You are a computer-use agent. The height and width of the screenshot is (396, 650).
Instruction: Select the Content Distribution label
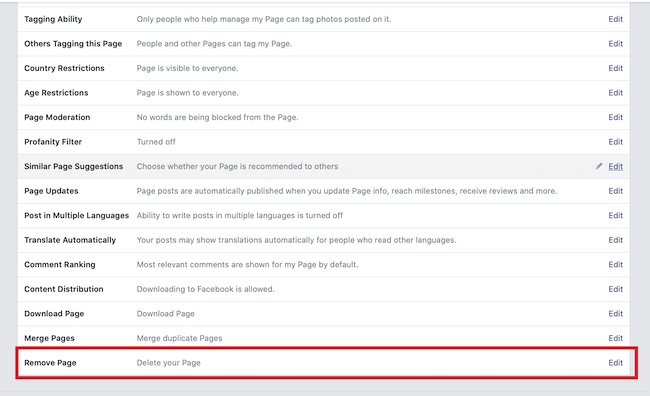click(63, 289)
